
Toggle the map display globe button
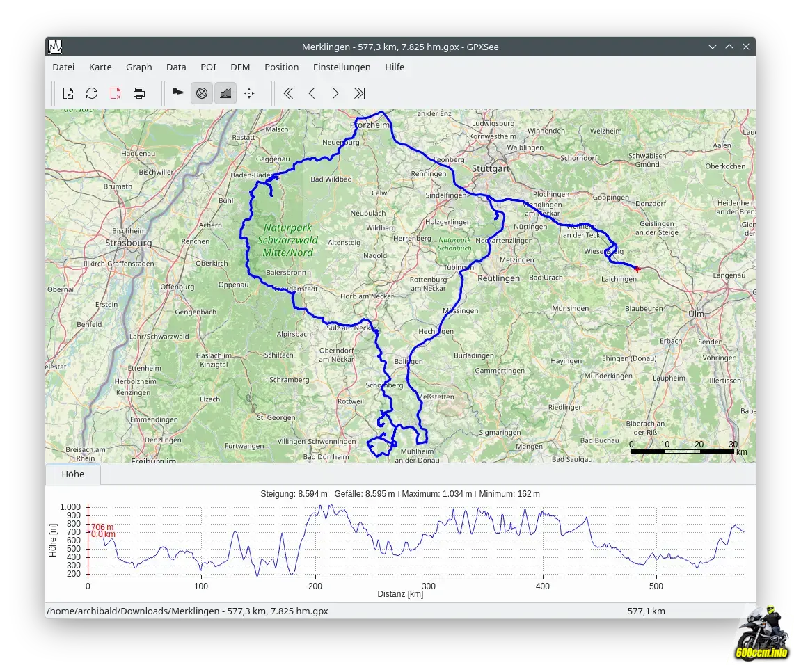(202, 93)
